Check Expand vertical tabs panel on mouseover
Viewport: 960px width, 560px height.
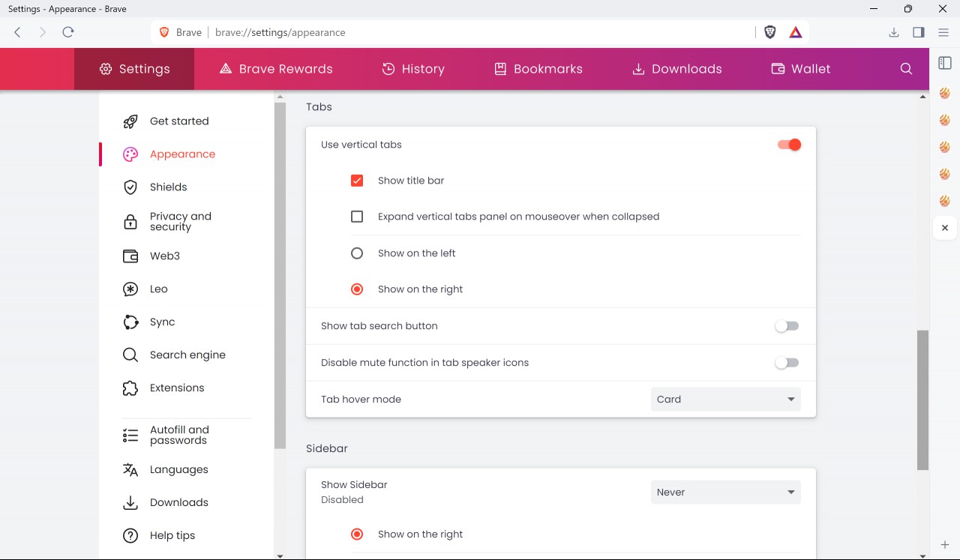click(357, 217)
